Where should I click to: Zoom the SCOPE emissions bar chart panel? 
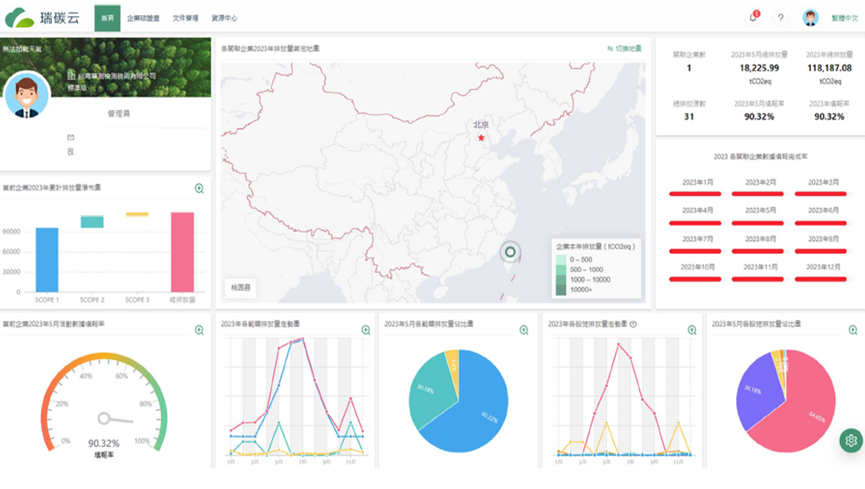tap(199, 189)
